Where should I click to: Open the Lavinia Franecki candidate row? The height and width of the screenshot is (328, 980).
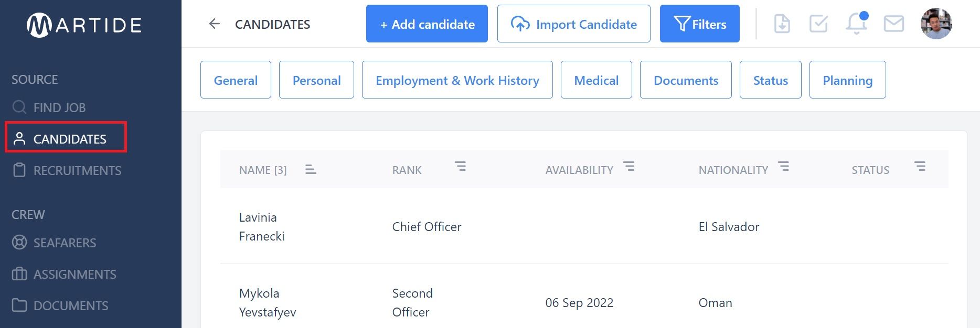click(584, 226)
